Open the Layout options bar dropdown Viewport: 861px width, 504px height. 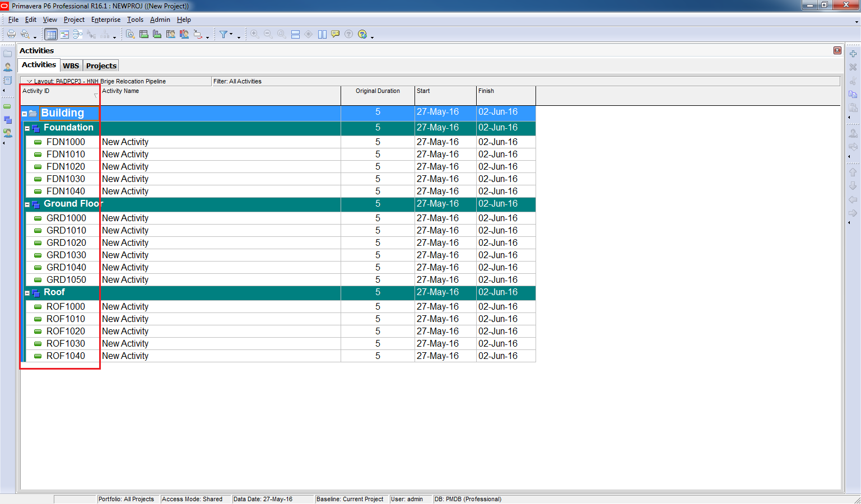point(30,81)
